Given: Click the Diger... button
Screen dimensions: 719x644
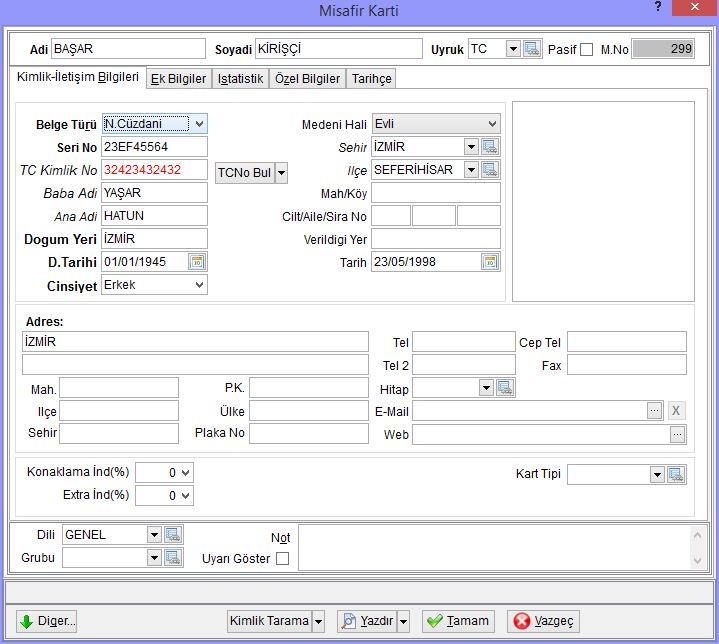Looking at the screenshot, I should pos(46,622).
